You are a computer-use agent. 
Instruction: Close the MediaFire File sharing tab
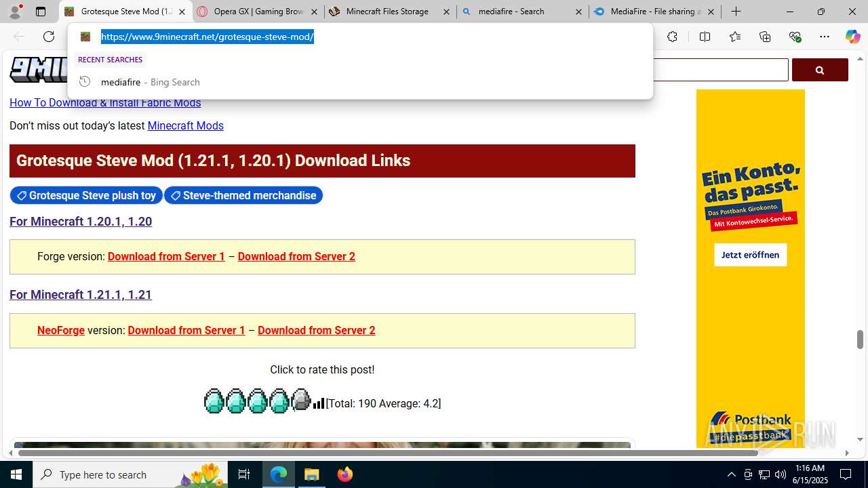[x=711, y=12]
